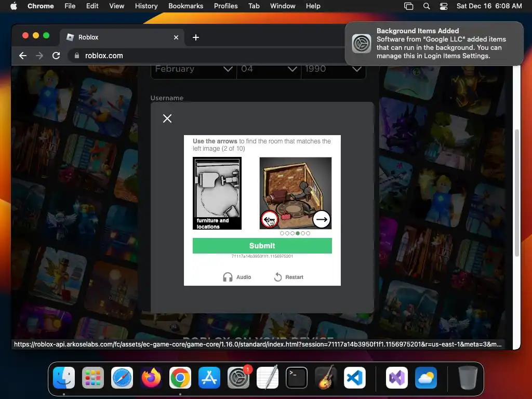Open System Settings from the Dock
Viewport: 532px width, 399px height.
tap(238, 378)
